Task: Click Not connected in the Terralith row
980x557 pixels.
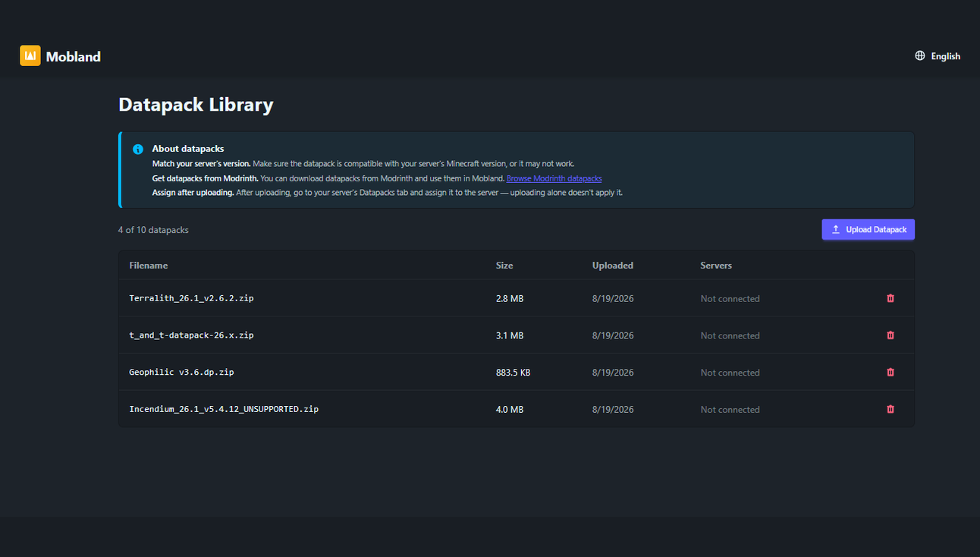Action: (730, 299)
